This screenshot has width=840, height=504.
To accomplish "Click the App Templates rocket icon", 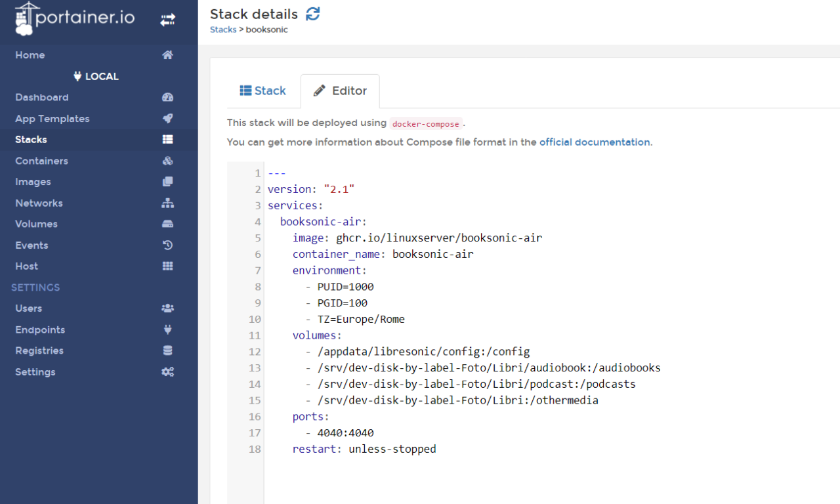I will [x=167, y=119].
